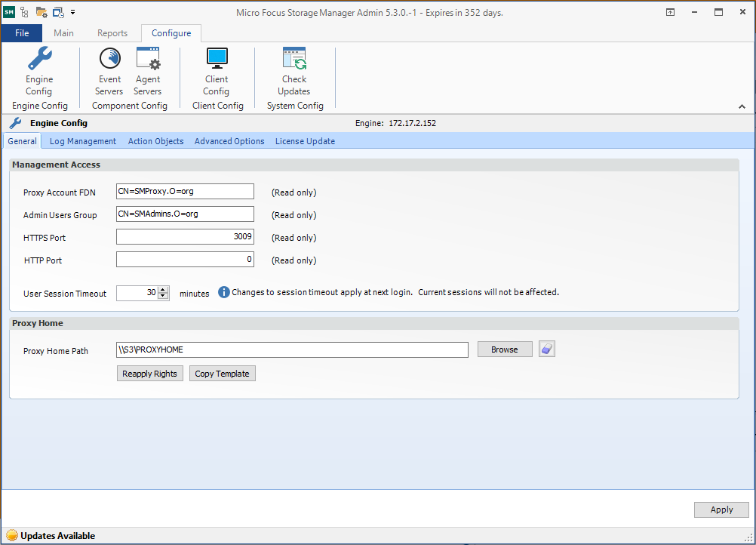
Task: Click the session timeout info icon
Action: click(224, 292)
